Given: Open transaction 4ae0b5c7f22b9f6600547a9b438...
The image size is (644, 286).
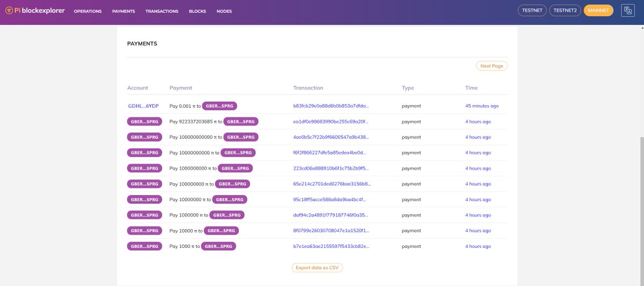Looking at the screenshot, I should pyautogui.click(x=331, y=137).
